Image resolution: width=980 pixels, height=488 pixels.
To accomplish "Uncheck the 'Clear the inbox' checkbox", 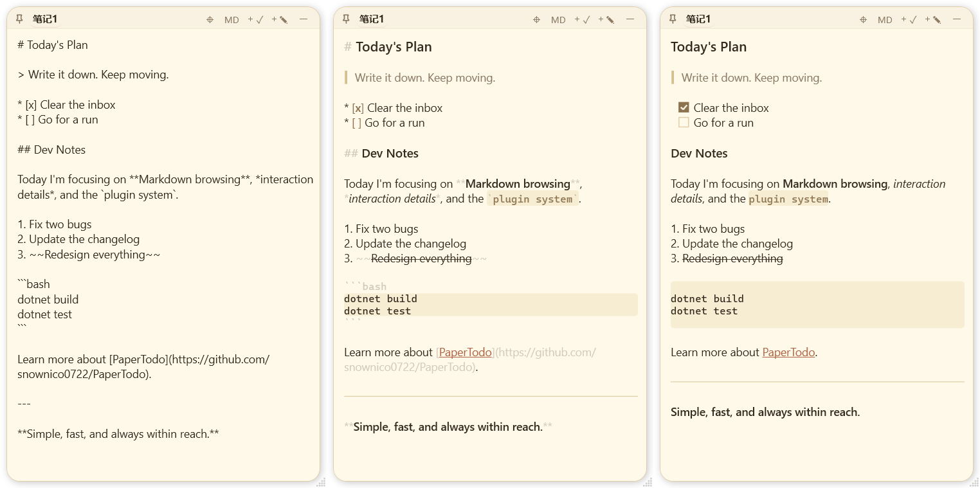I will click(x=684, y=107).
